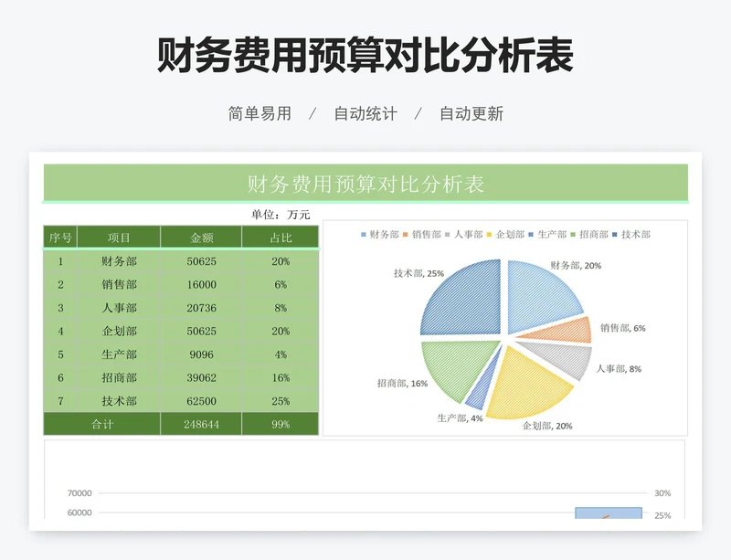Screen dimensions: 731x560
Task: Select the 25% percentage cell in the table
Action: [281, 401]
